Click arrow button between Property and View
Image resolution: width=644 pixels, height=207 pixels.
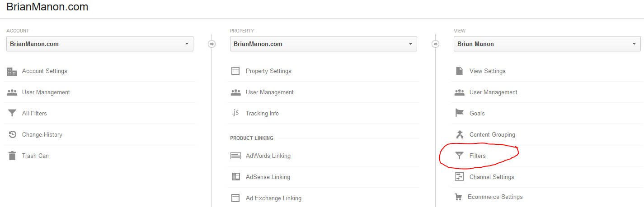pos(436,44)
